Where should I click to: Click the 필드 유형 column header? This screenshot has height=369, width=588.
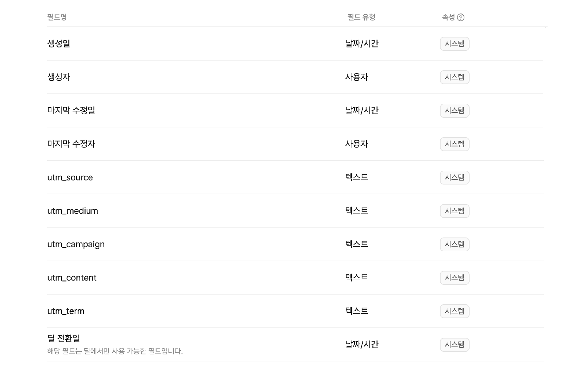[x=361, y=17]
